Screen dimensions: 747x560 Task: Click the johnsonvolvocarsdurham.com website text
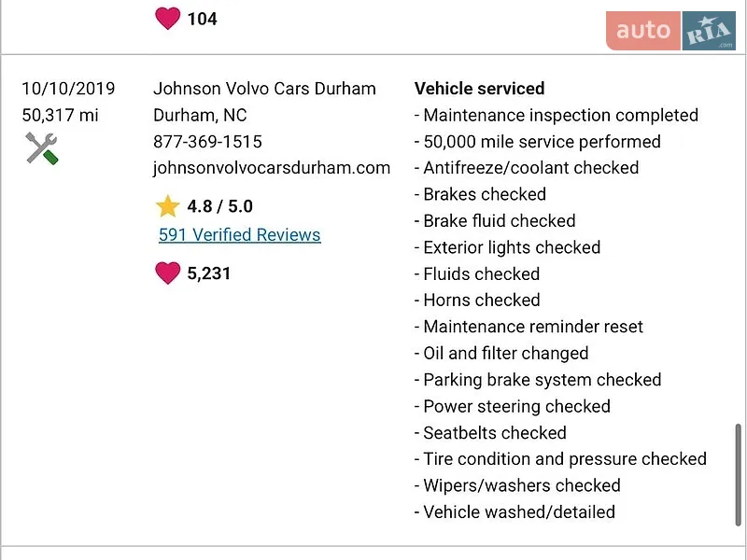(272, 168)
